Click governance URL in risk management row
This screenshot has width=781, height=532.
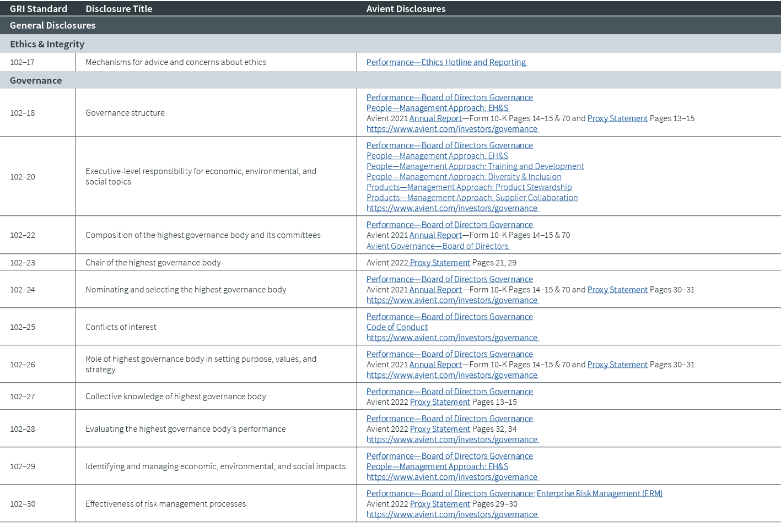tap(452, 514)
